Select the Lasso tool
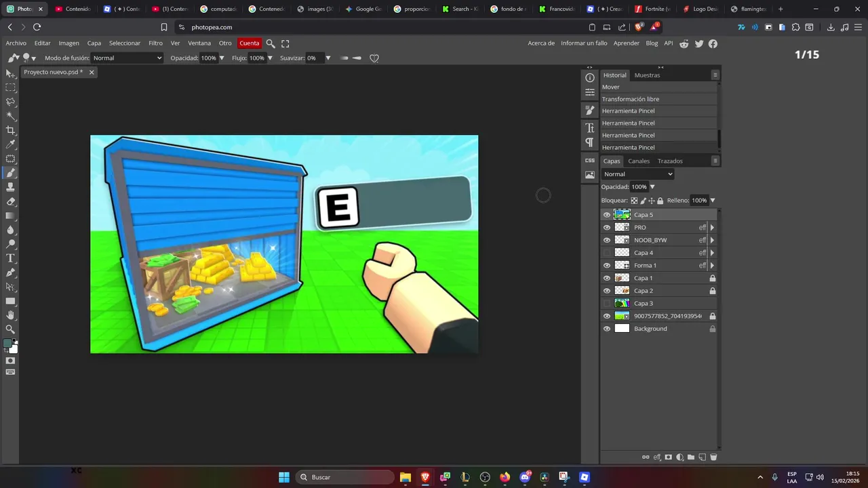Screen dimensions: 868x488 click(x=10, y=102)
